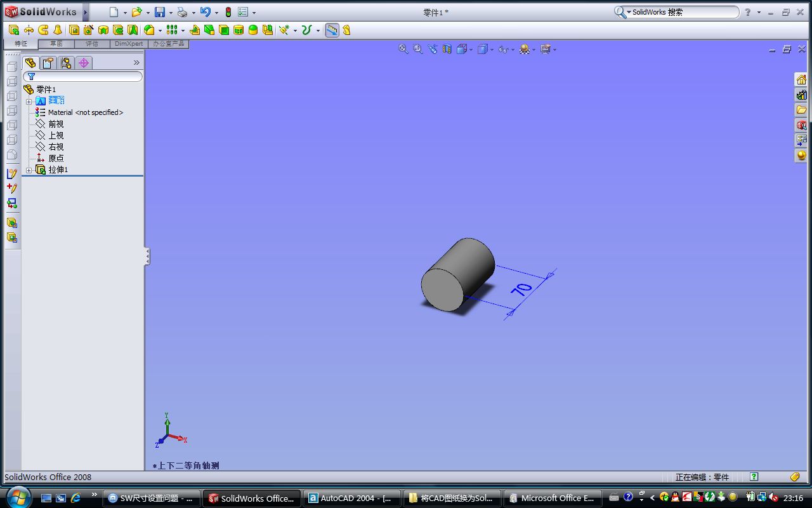Select the Previous View icon

click(x=433, y=49)
